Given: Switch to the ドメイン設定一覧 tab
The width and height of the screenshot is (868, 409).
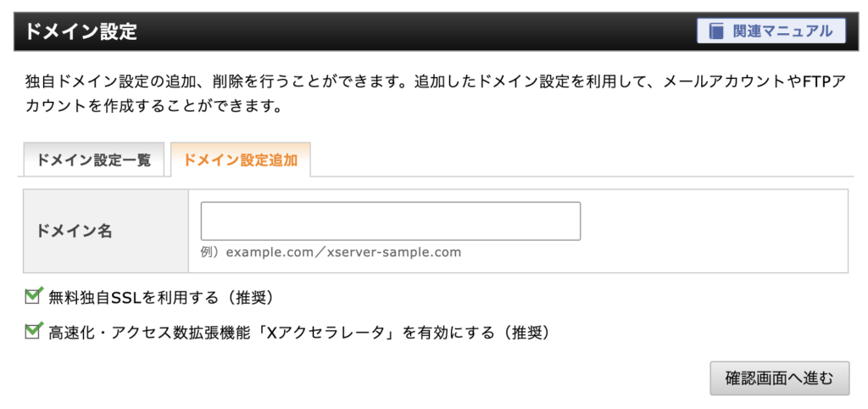Looking at the screenshot, I should 93,160.
